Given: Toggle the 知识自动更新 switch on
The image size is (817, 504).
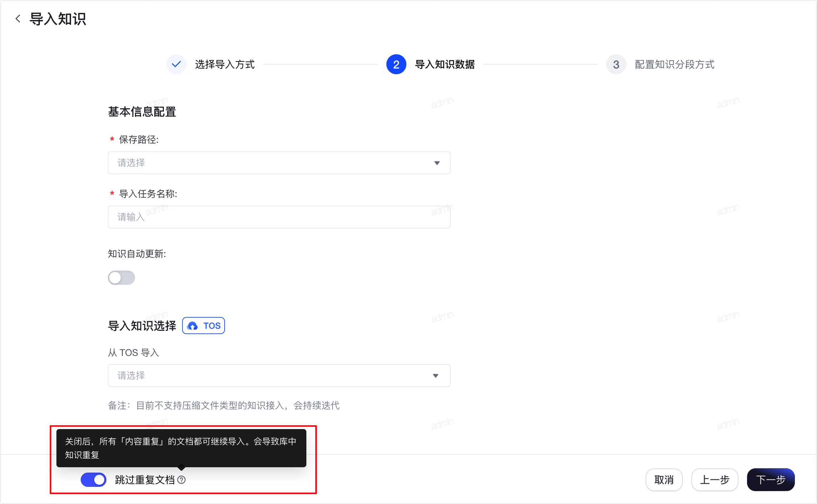Looking at the screenshot, I should tap(121, 278).
